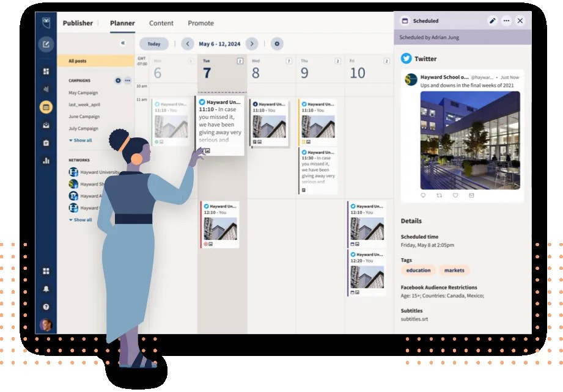Select the May Campaign entry
The height and width of the screenshot is (392, 563).
coord(83,93)
